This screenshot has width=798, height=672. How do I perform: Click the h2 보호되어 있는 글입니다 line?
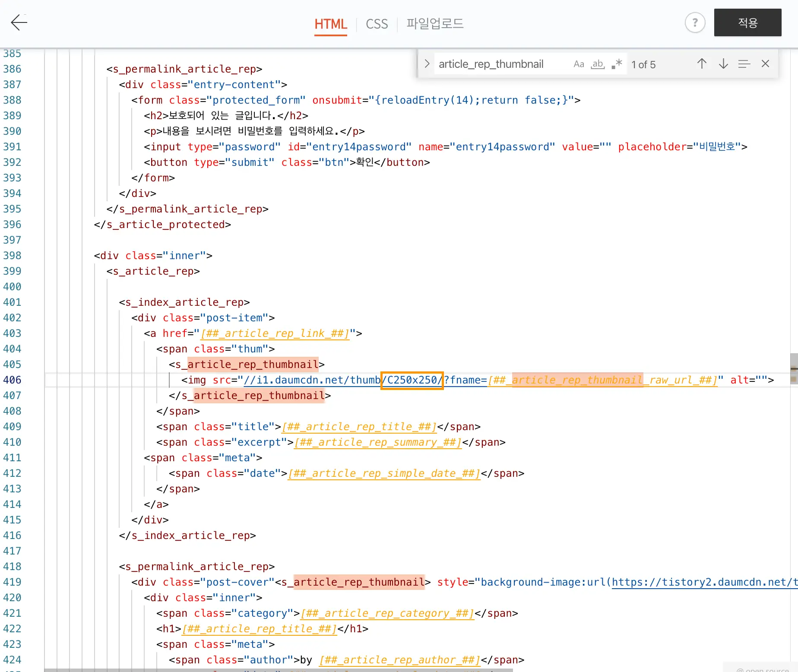(226, 116)
